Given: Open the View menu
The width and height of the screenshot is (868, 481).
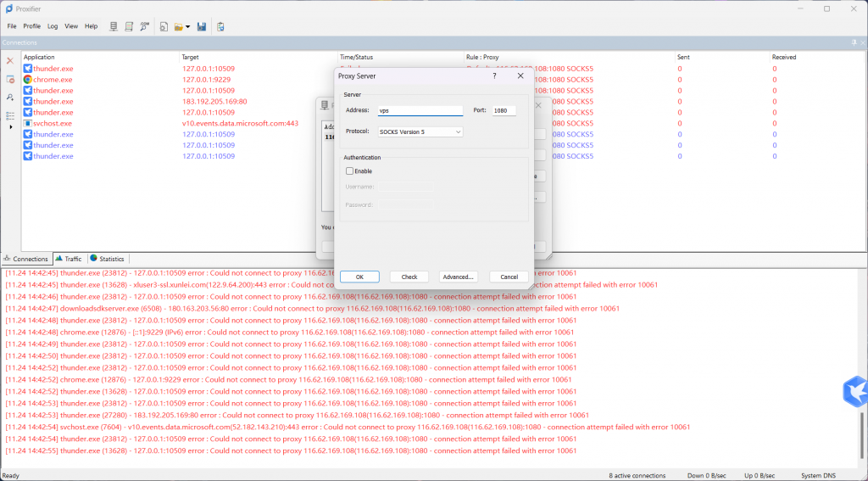Looking at the screenshot, I should click(x=71, y=26).
